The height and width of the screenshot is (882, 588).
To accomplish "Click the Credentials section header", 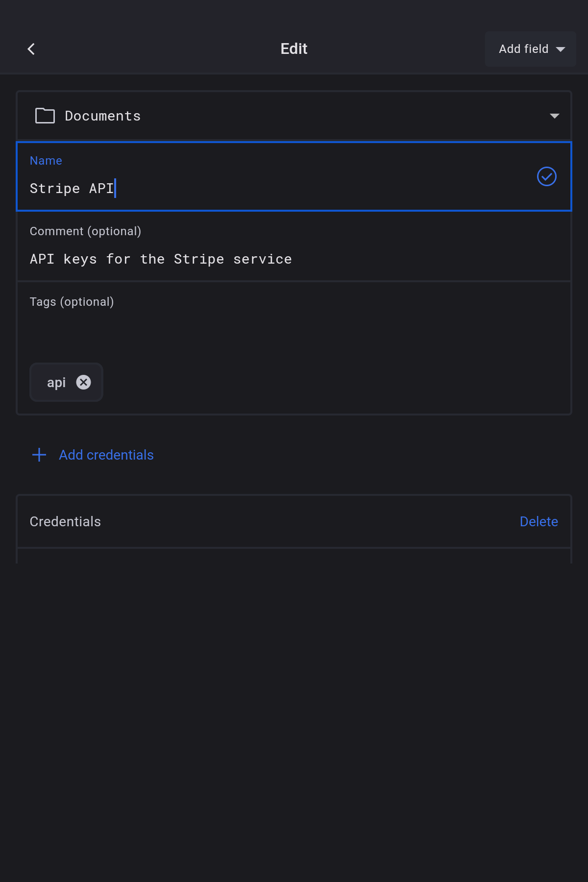I will (x=65, y=521).
